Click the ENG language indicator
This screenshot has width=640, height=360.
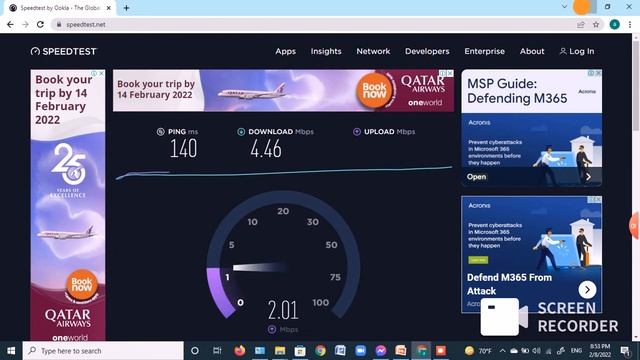click(576, 351)
